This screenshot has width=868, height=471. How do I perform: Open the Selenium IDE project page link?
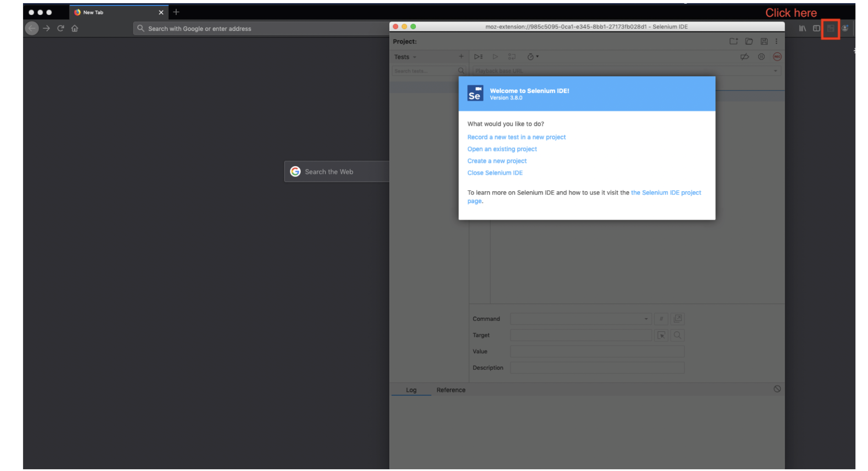[x=666, y=193]
